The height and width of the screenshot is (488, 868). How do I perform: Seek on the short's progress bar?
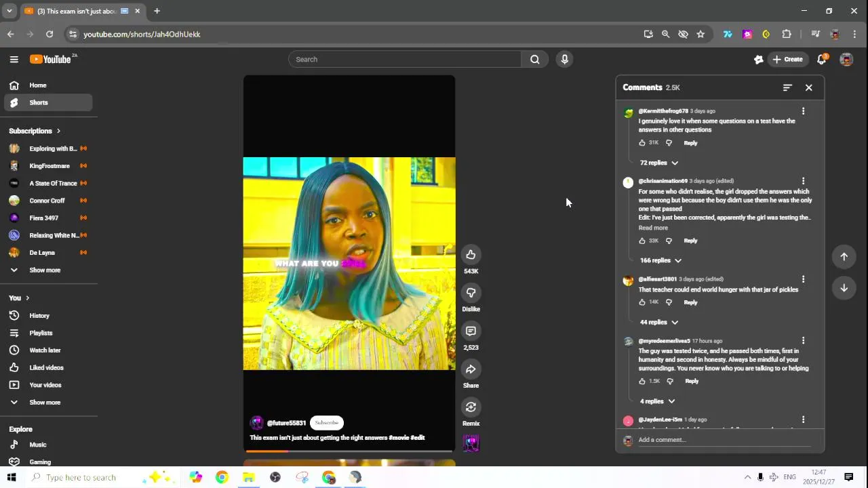(349, 451)
